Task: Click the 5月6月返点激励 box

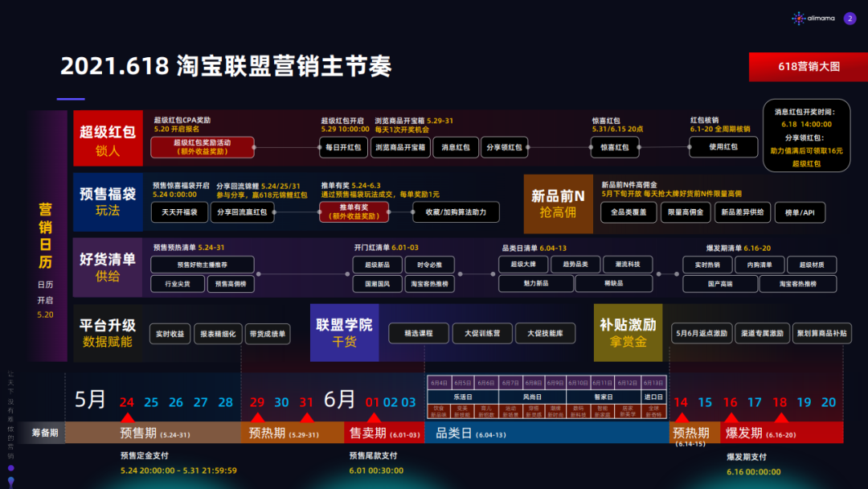Action: coord(702,334)
